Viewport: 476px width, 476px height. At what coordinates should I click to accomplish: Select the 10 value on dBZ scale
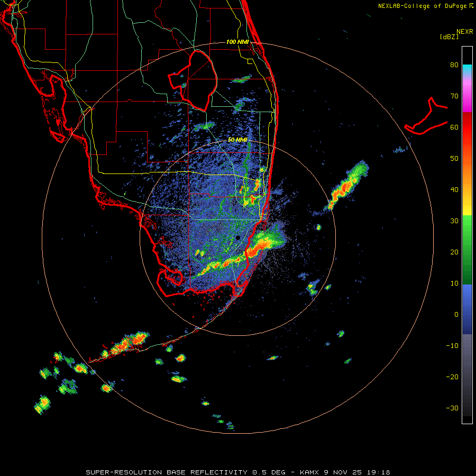point(454,283)
